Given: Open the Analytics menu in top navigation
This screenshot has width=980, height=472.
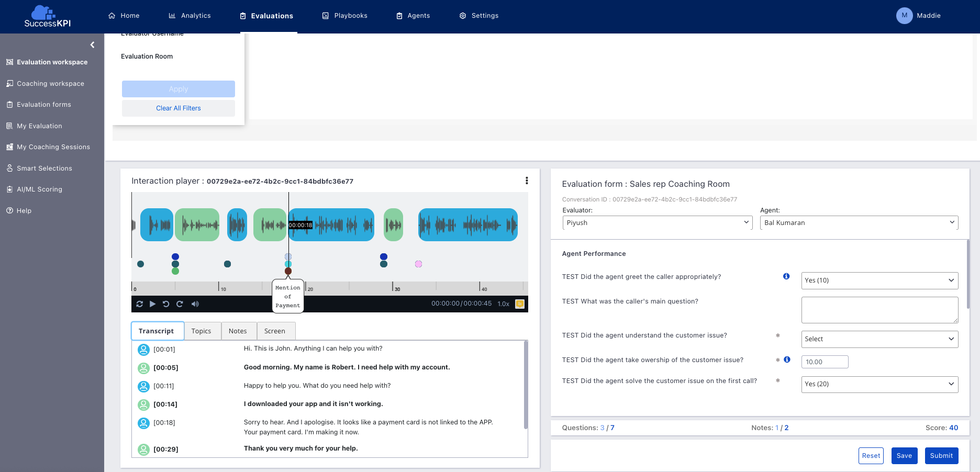Looking at the screenshot, I should click(190, 16).
